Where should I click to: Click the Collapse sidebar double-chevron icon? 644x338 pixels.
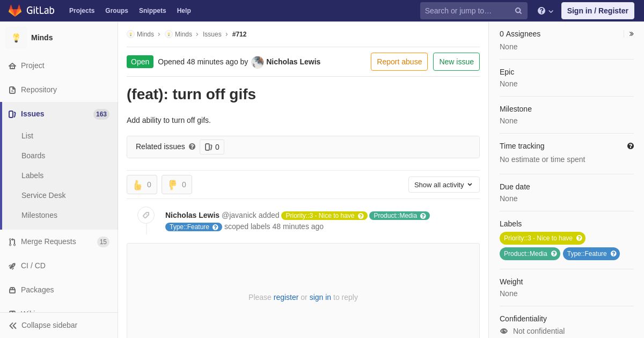(x=13, y=326)
